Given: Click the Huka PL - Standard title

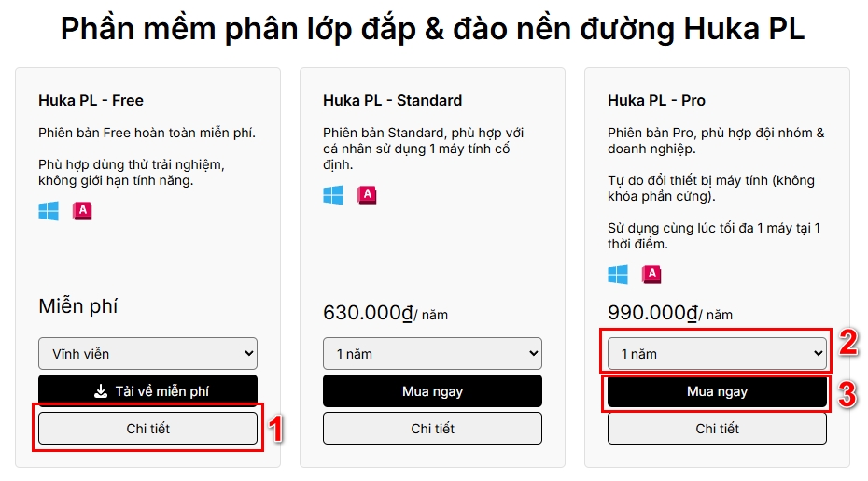Looking at the screenshot, I should coord(393,100).
